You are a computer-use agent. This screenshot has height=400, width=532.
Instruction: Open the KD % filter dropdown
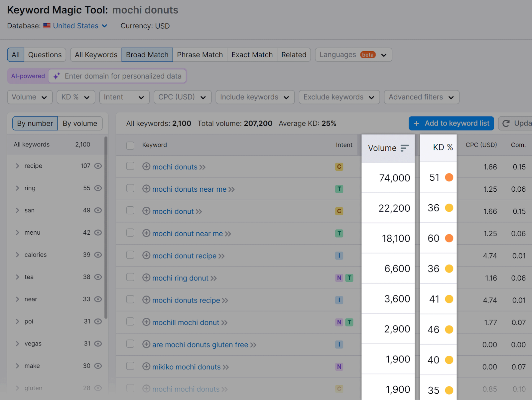click(76, 97)
